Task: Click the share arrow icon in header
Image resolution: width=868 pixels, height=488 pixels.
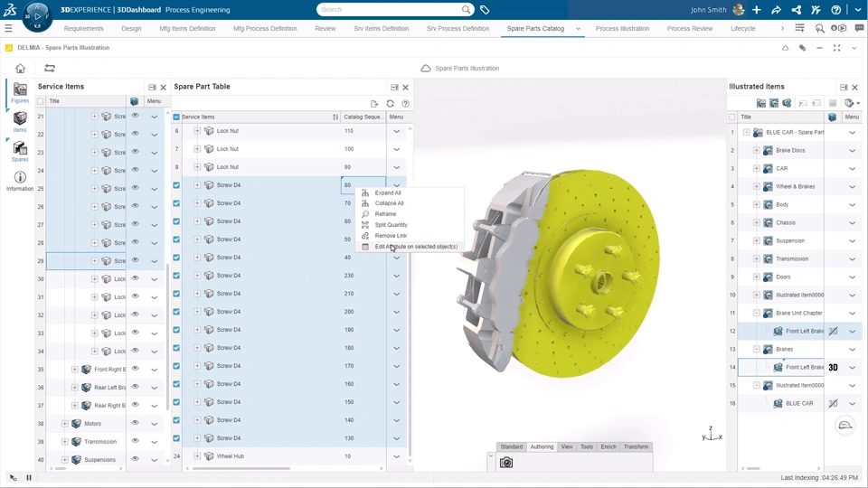Action: click(x=776, y=9)
